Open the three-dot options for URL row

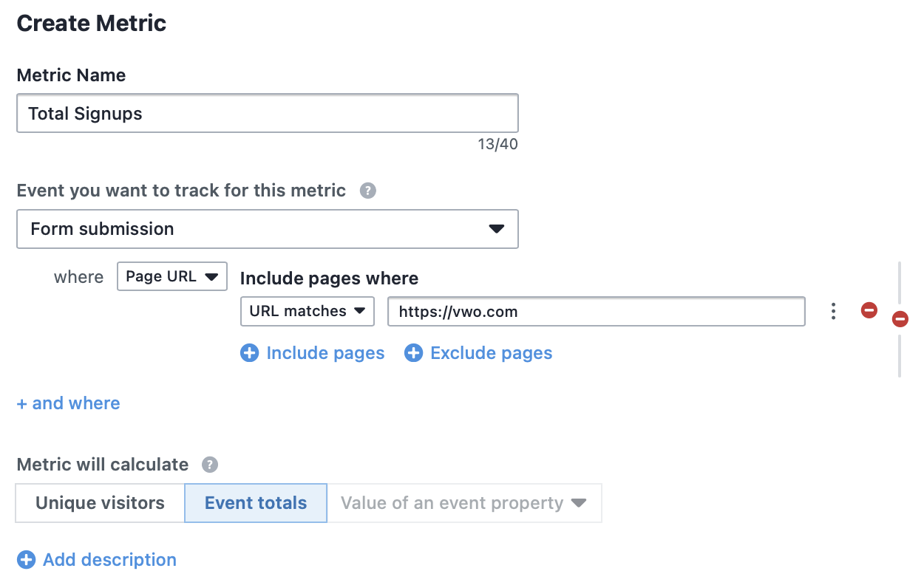coord(833,311)
